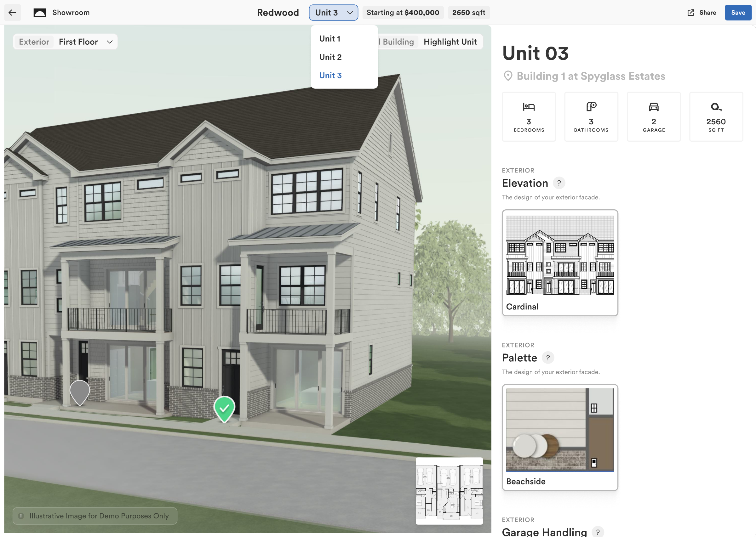Screen dimensions: 756x537
Task: Select the Building view option
Action: pos(398,42)
